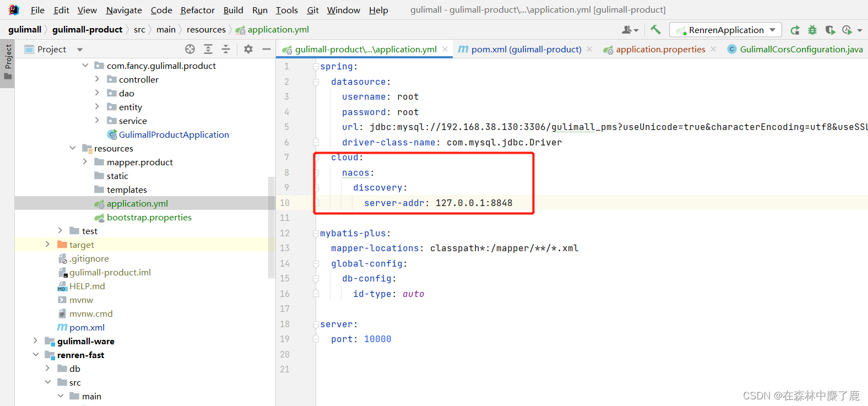Click on server-addr line 10 in editor

point(438,203)
